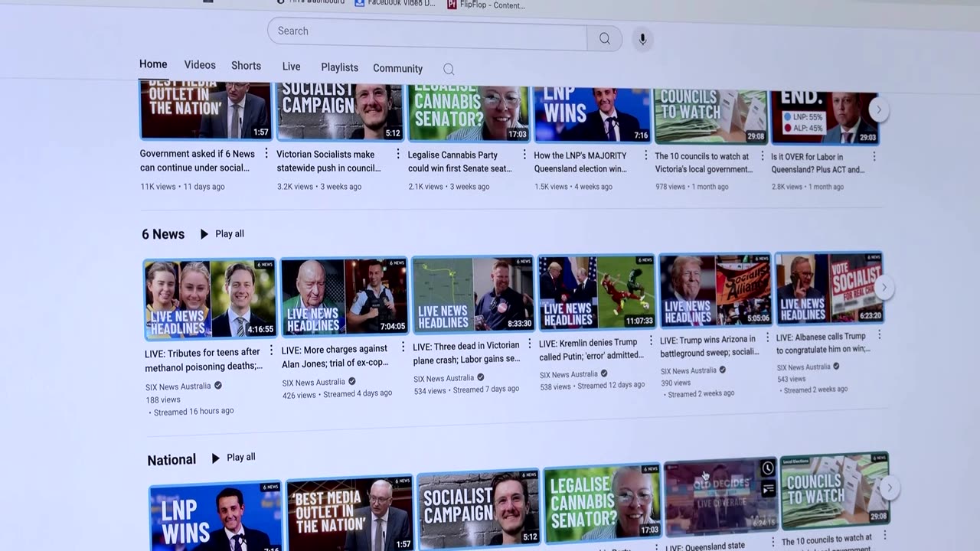The image size is (980, 551).
Task: Click the Watch later clock icon on QLD Decides thumbnail
Action: tap(768, 468)
